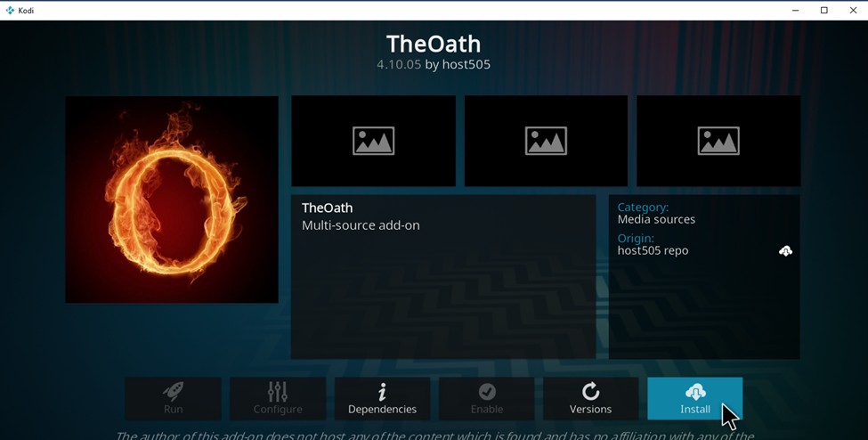Viewport: 868px width, 440px height.
Task: Open the Versions dialog
Action: pyautogui.click(x=590, y=398)
